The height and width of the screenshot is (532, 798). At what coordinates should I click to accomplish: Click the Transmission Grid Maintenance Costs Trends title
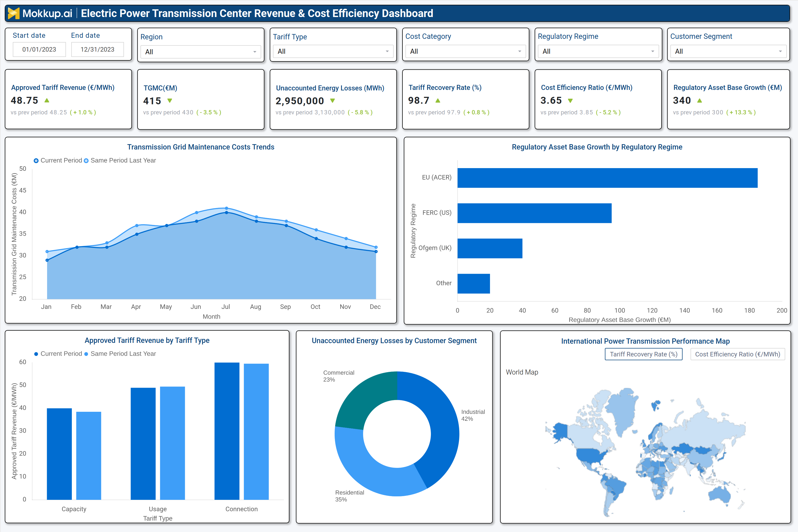coord(201,147)
